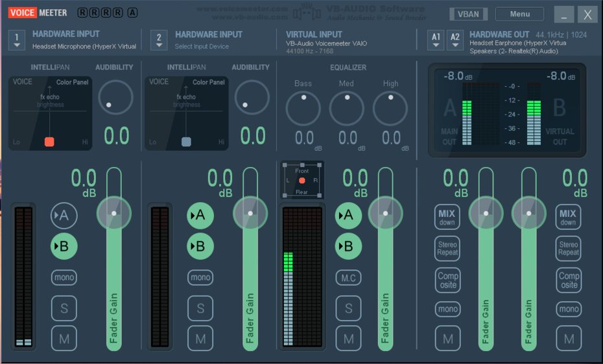Click the M.C button on virtual input

point(348,278)
